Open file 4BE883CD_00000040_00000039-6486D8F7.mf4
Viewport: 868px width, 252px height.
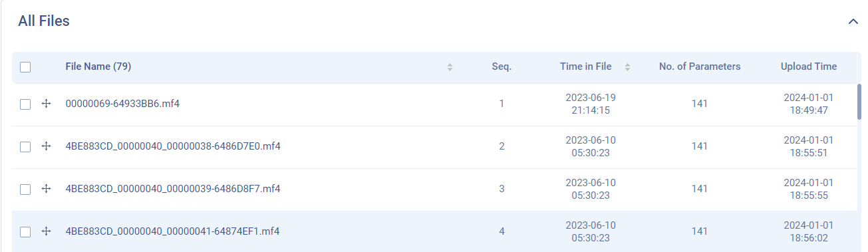coord(173,189)
